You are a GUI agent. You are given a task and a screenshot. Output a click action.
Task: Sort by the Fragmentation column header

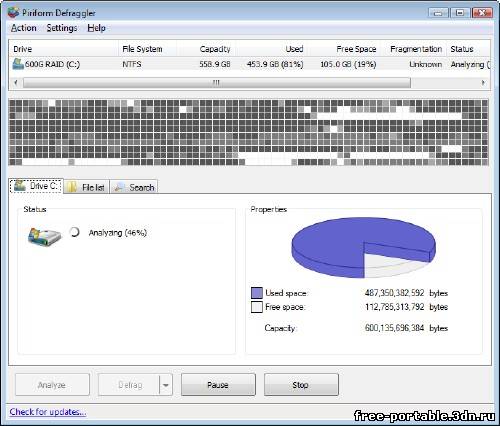(413, 49)
